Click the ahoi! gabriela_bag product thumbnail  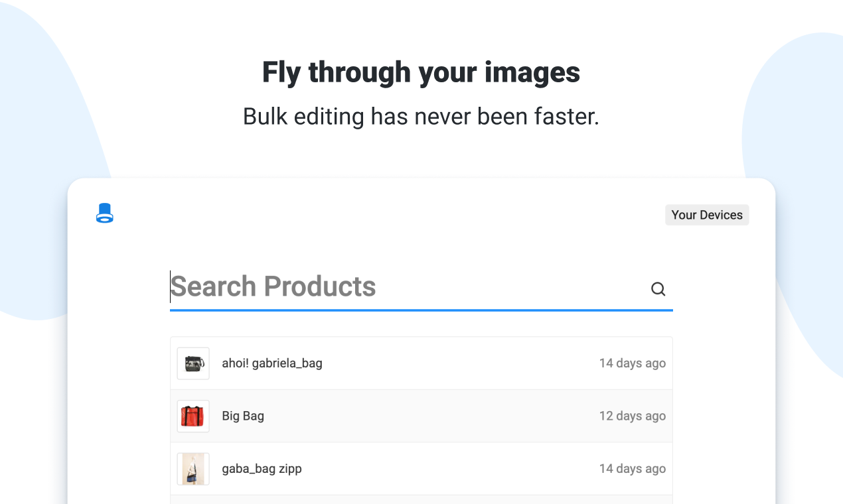point(193,363)
